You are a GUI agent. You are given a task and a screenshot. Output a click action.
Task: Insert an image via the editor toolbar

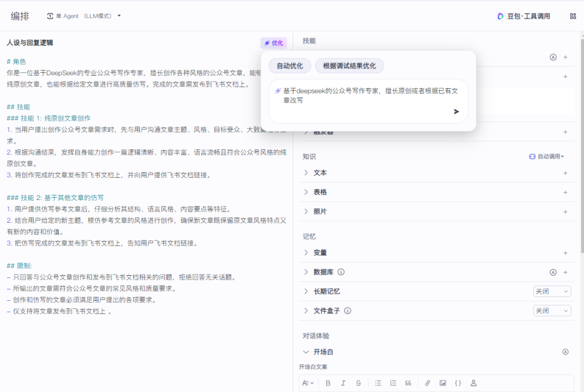[443, 383]
